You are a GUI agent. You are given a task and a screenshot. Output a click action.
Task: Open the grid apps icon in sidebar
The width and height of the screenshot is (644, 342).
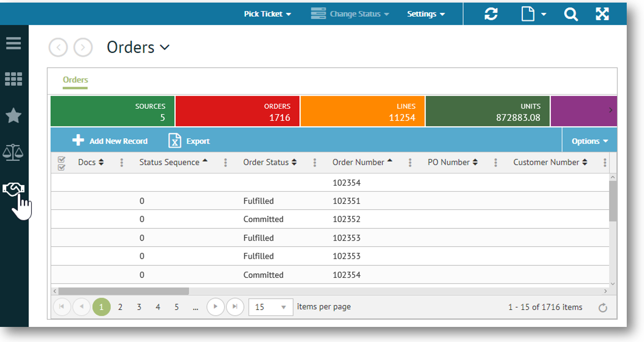point(13,79)
